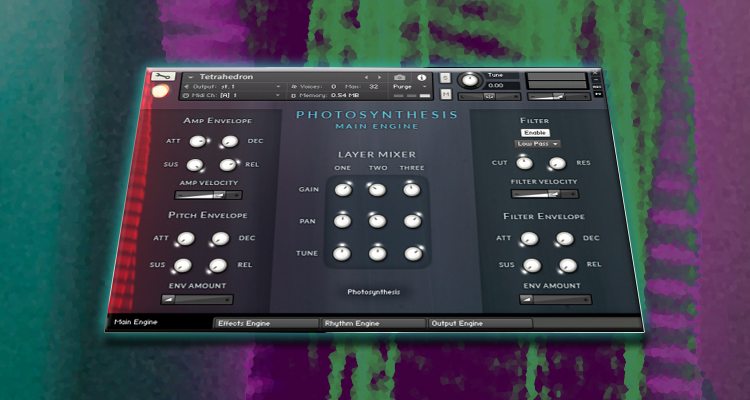This screenshot has width=750, height=400.
Task: Click the layer TWO GAIN knob
Action: point(377,190)
